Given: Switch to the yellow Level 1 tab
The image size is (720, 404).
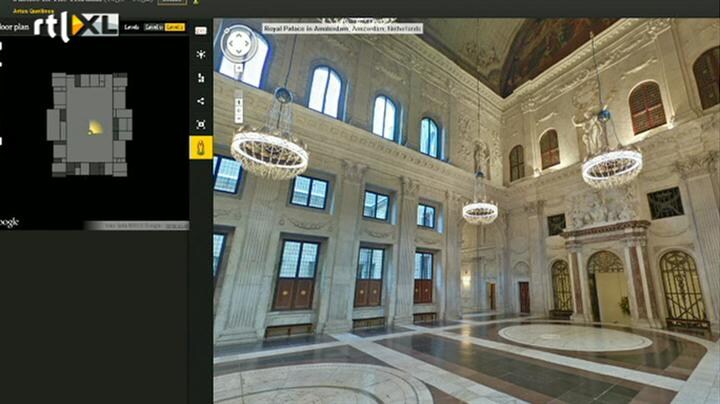Looking at the screenshot, I should 175,27.
